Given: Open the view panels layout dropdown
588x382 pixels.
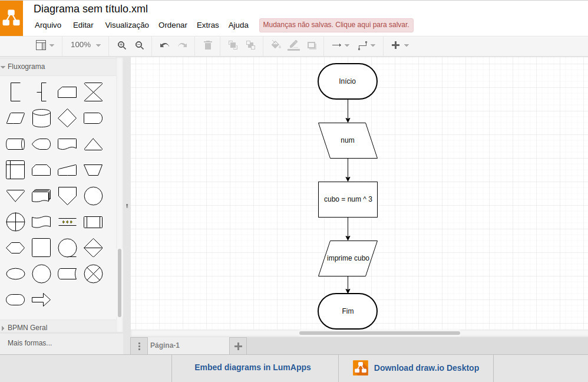Looking at the screenshot, I should coord(45,45).
